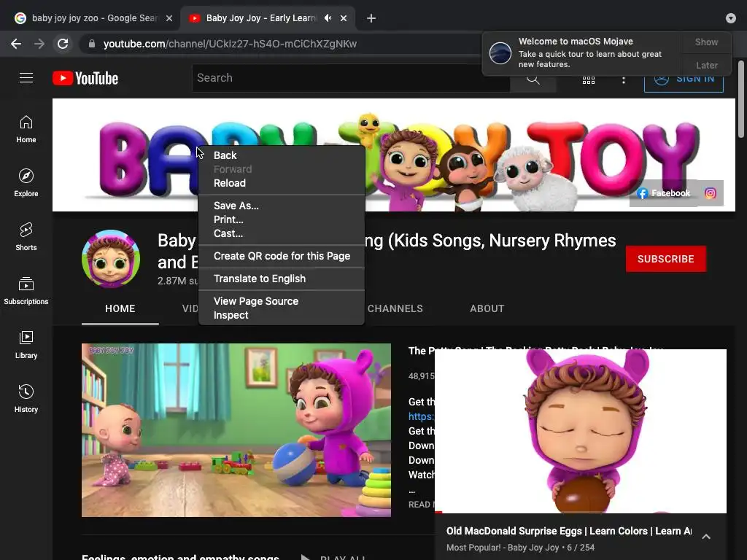Select Inspect in the context menu
Screen dimensions: 747x560
(282, 315)
